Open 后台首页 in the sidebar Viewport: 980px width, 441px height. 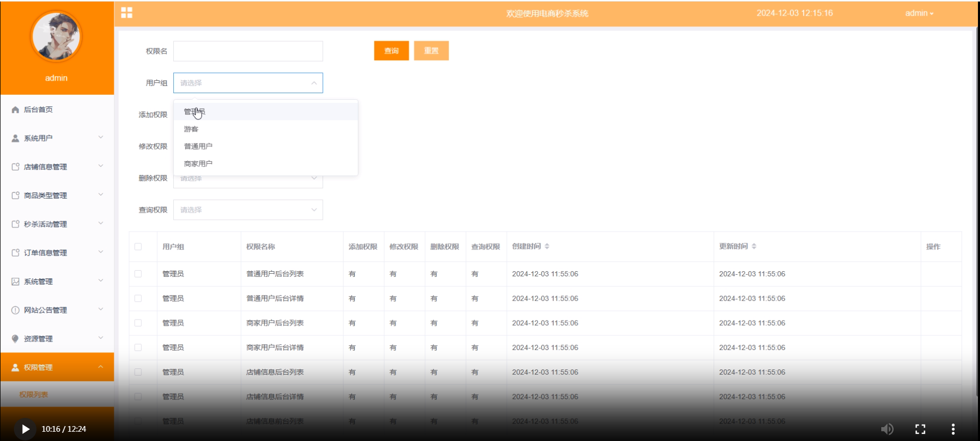[x=57, y=110]
